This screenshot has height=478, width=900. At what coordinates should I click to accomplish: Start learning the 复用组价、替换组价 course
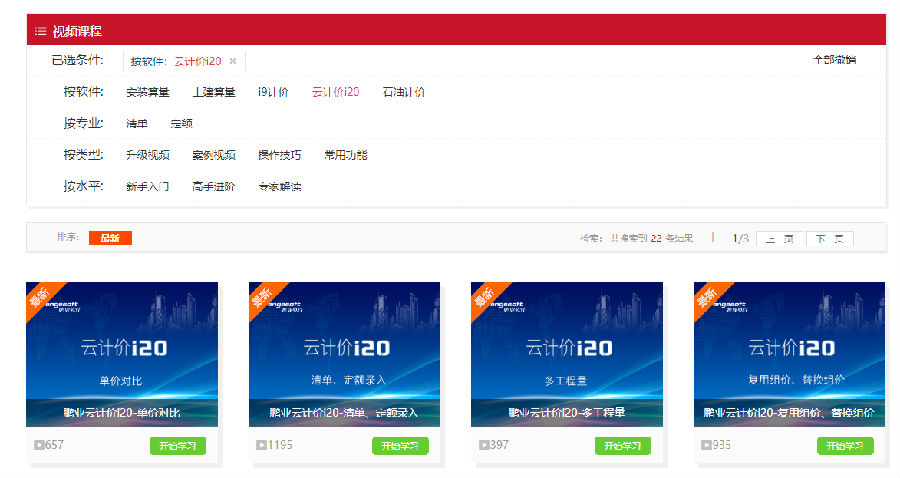844,446
